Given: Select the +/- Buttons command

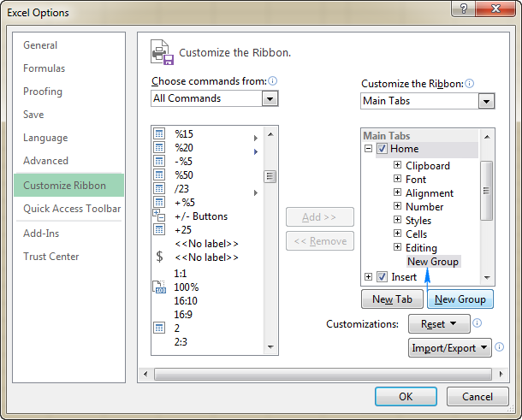Looking at the screenshot, I should click(200, 216).
